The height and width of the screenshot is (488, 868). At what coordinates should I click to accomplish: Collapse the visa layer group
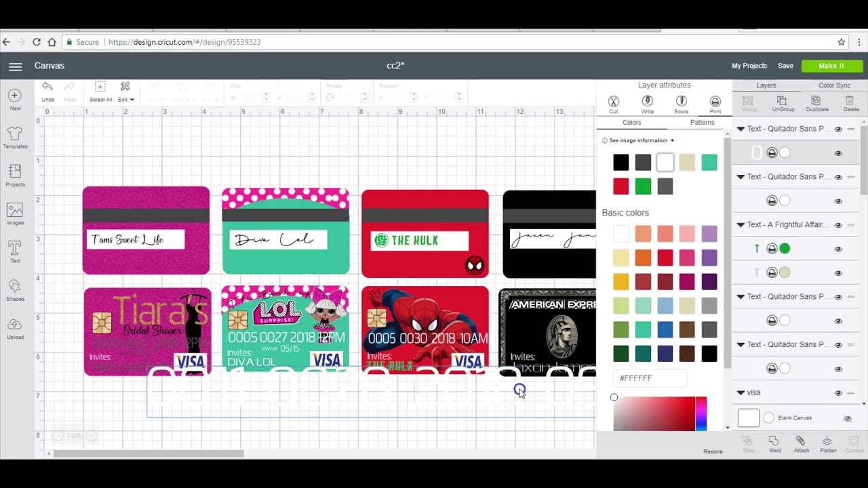741,392
